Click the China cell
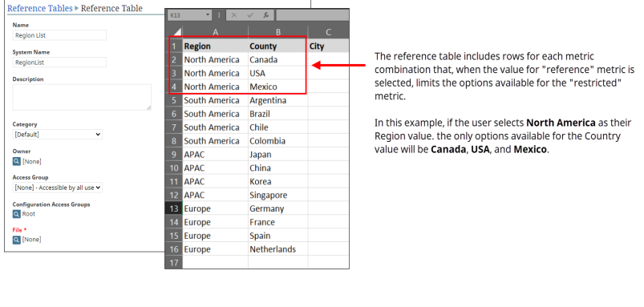This screenshot has height=307, width=644. click(x=278, y=168)
